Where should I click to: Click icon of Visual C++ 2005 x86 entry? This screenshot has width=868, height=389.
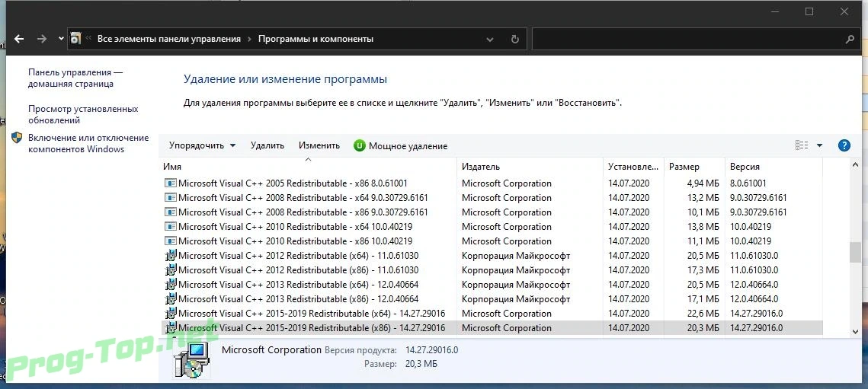coord(171,183)
